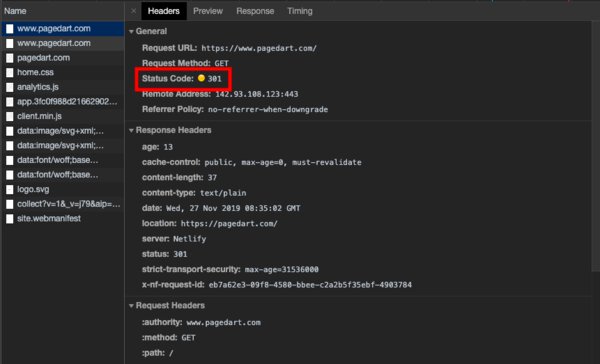Collapse the Request Headers section
The width and height of the screenshot is (600, 364).
[131, 306]
